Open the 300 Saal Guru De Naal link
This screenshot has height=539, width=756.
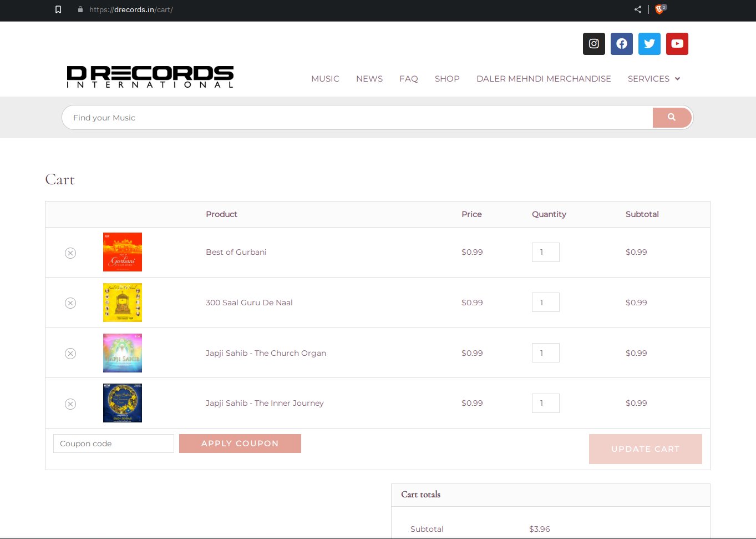(x=249, y=303)
